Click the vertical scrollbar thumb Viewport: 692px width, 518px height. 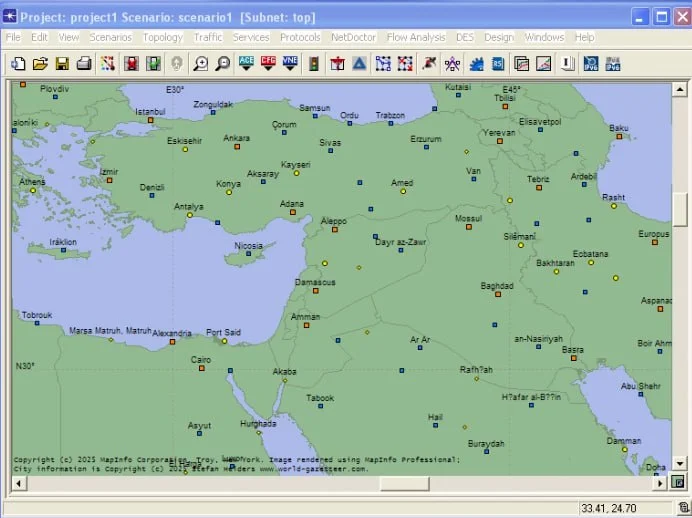tap(680, 210)
